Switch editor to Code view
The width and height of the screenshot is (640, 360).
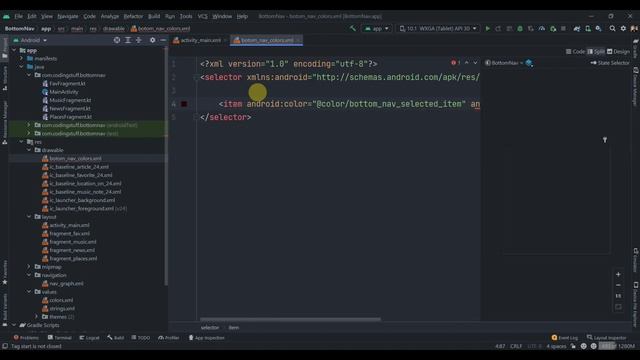(x=576, y=51)
